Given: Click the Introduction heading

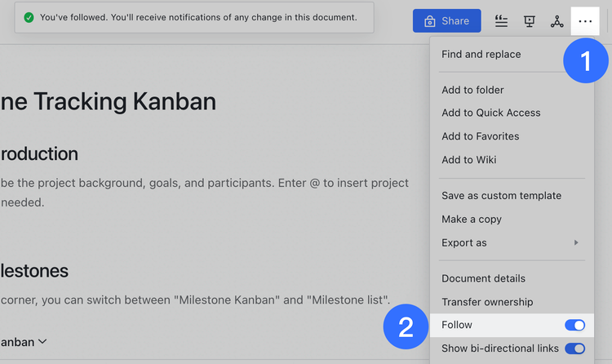Looking at the screenshot, I should [39, 154].
